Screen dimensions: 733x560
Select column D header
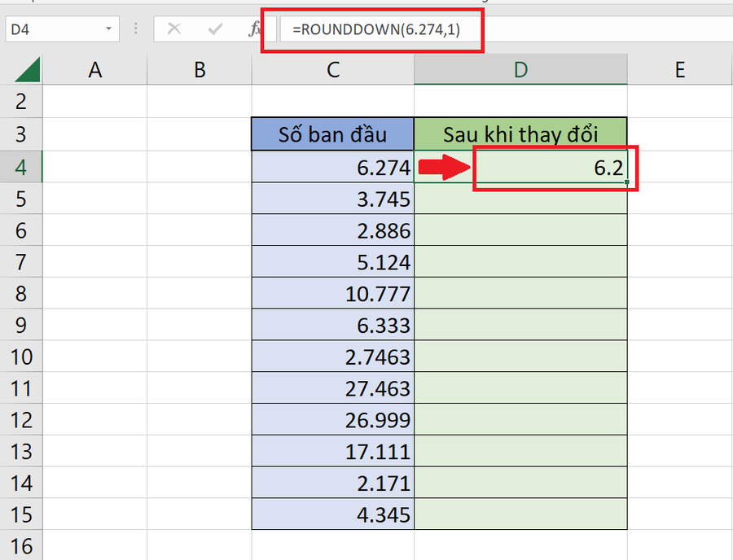(x=520, y=70)
